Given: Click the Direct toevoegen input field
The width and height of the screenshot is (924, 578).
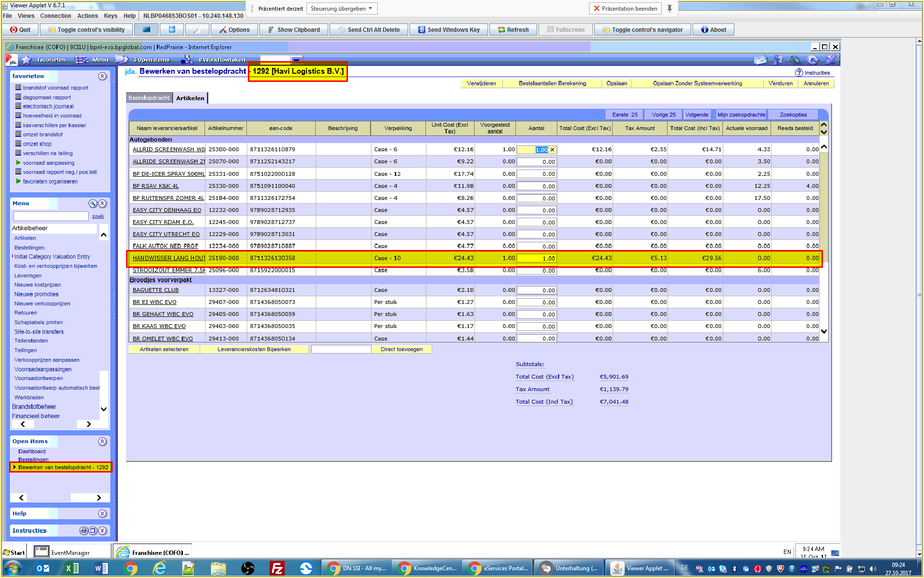Looking at the screenshot, I should pyautogui.click(x=341, y=349).
